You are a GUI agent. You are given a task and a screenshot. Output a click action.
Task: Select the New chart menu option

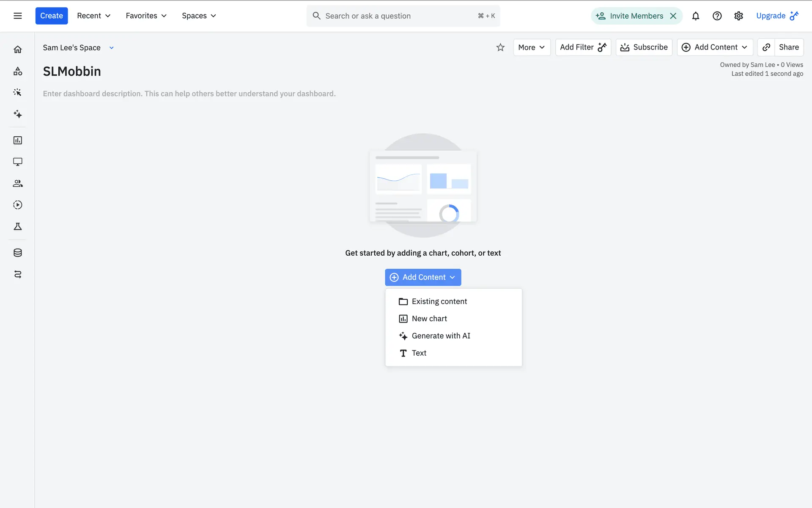(429, 319)
